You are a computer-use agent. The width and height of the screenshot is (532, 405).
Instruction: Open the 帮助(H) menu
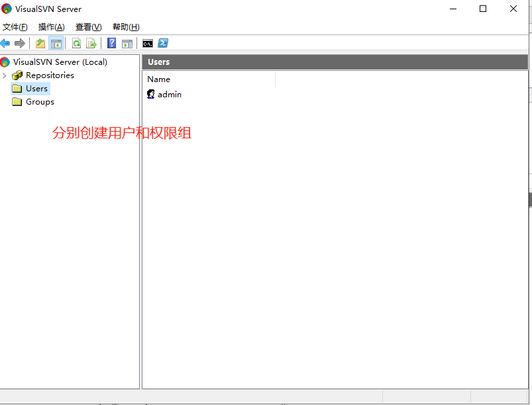pyautogui.click(x=126, y=27)
